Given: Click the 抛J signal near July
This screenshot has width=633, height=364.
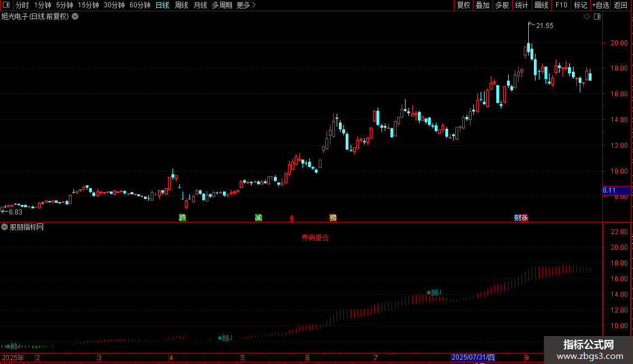Looking at the screenshot, I should 434,292.
